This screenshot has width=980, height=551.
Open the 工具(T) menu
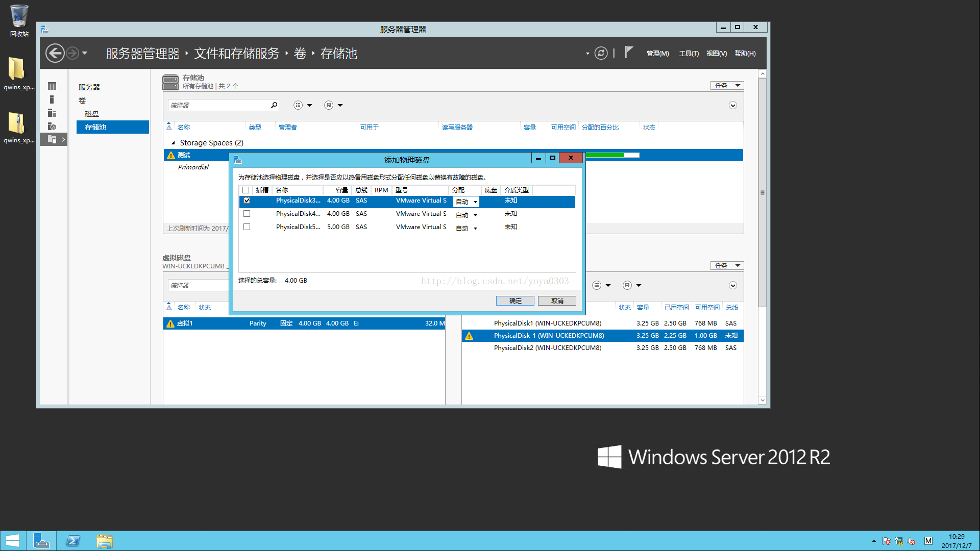tap(689, 54)
